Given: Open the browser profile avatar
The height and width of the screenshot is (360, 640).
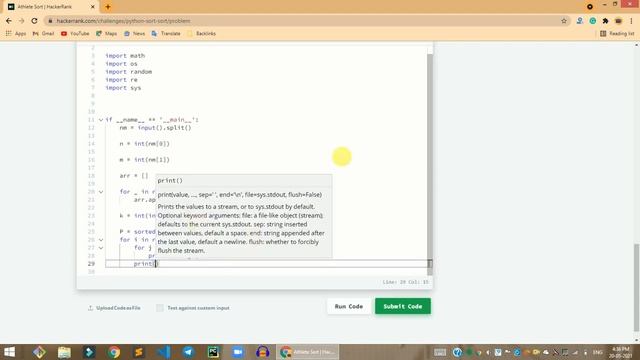Looking at the screenshot, I should point(618,21).
